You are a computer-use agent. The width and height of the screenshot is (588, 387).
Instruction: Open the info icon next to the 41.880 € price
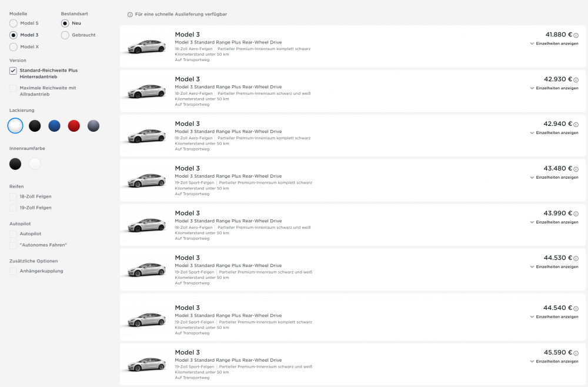point(574,34)
